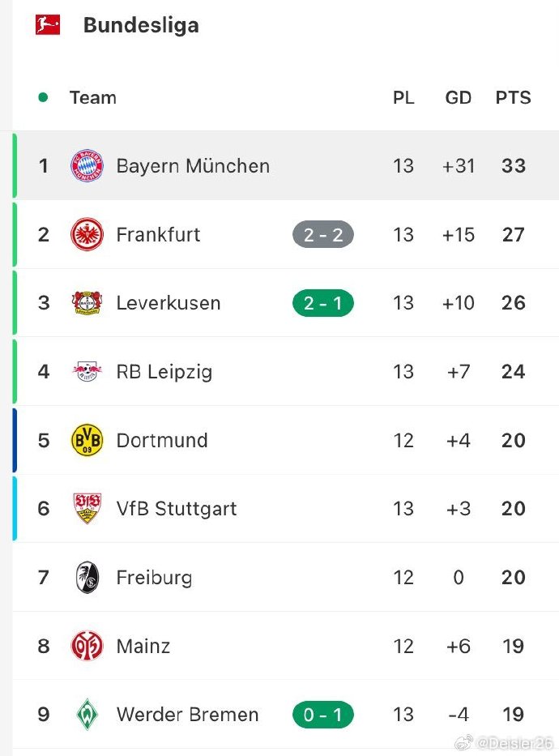Viewport: 559px width, 756px height.
Task: Select the PL column header
Action: (x=403, y=98)
